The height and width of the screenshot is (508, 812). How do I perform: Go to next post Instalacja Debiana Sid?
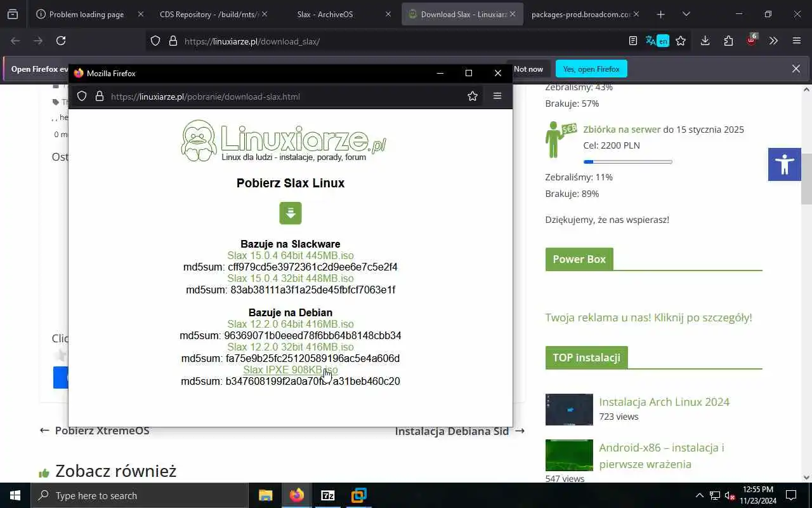460,431
